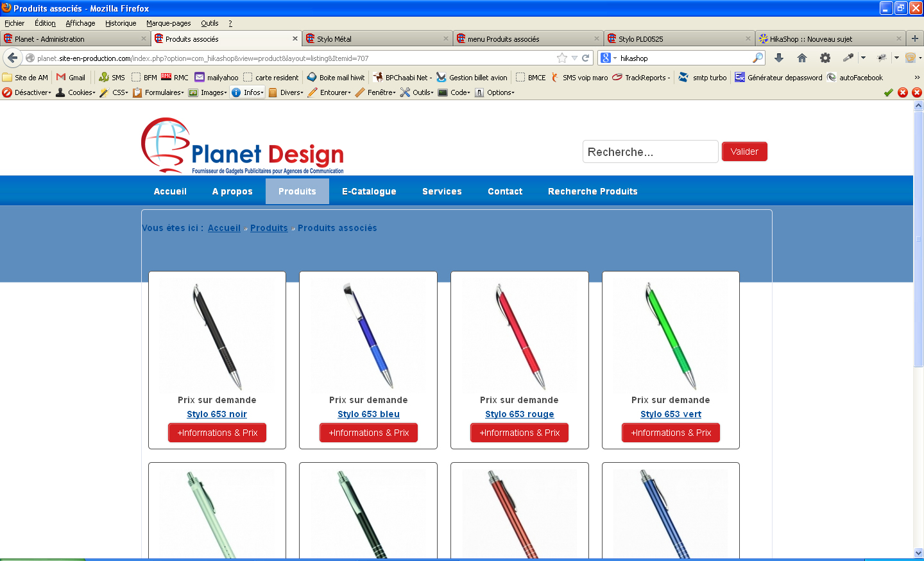Click the browser back arrow button

point(13,58)
